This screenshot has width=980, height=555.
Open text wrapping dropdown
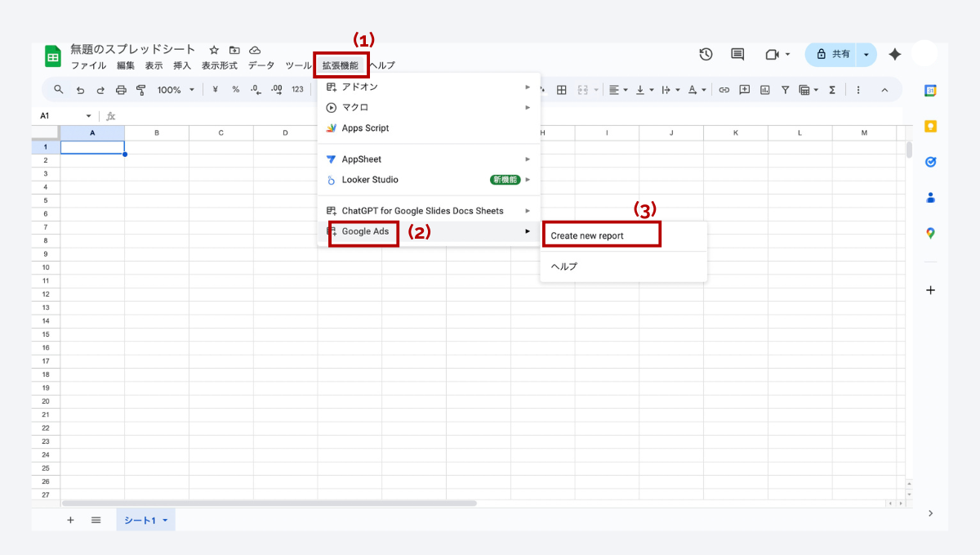click(670, 90)
